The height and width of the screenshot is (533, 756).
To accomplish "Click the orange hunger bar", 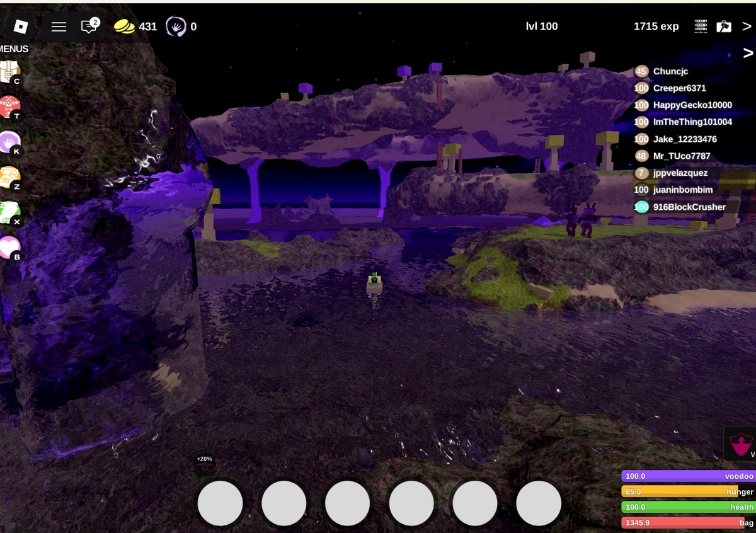I will click(689, 492).
